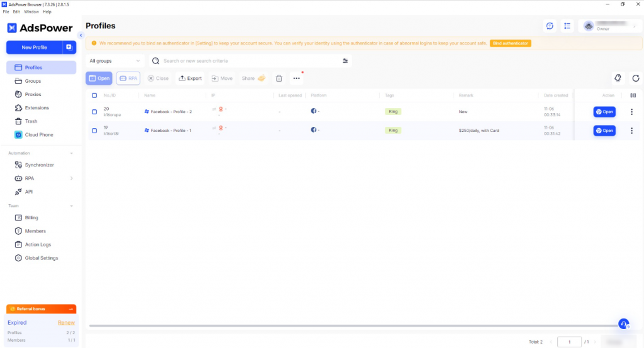Collapse the sidebar with arrow icon
The height and width of the screenshot is (348, 644).
[x=80, y=35]
